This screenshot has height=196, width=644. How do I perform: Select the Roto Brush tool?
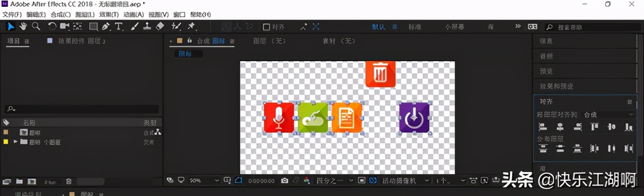[x=176, y=26]
